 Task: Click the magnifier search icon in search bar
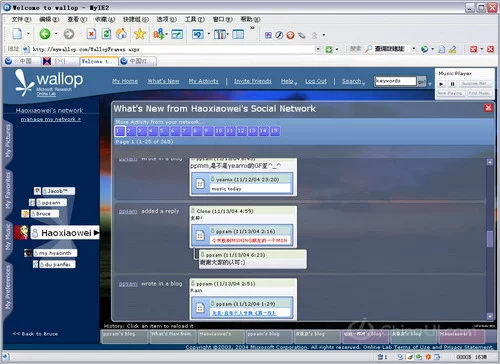[x=368, y=49]
